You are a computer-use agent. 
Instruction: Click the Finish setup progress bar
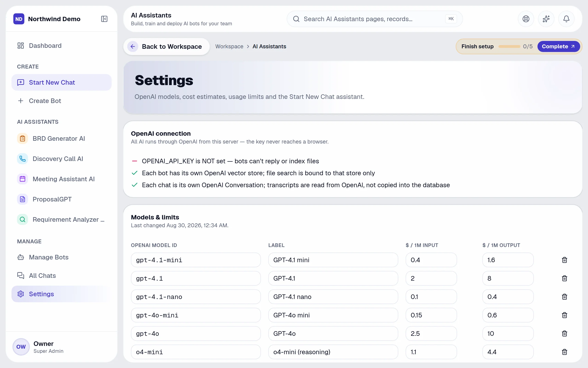[x=509, y=46]
